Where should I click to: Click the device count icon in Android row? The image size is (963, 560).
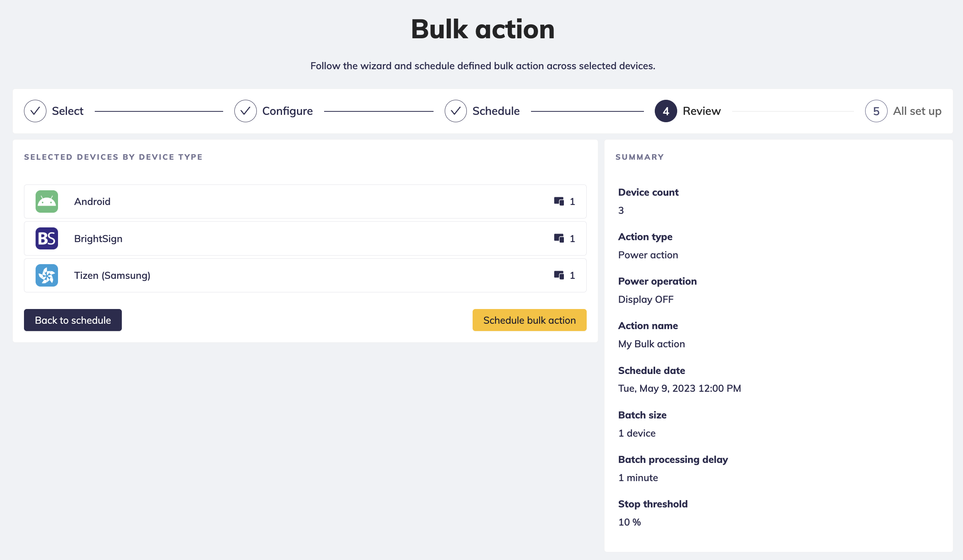click(559, 201)
